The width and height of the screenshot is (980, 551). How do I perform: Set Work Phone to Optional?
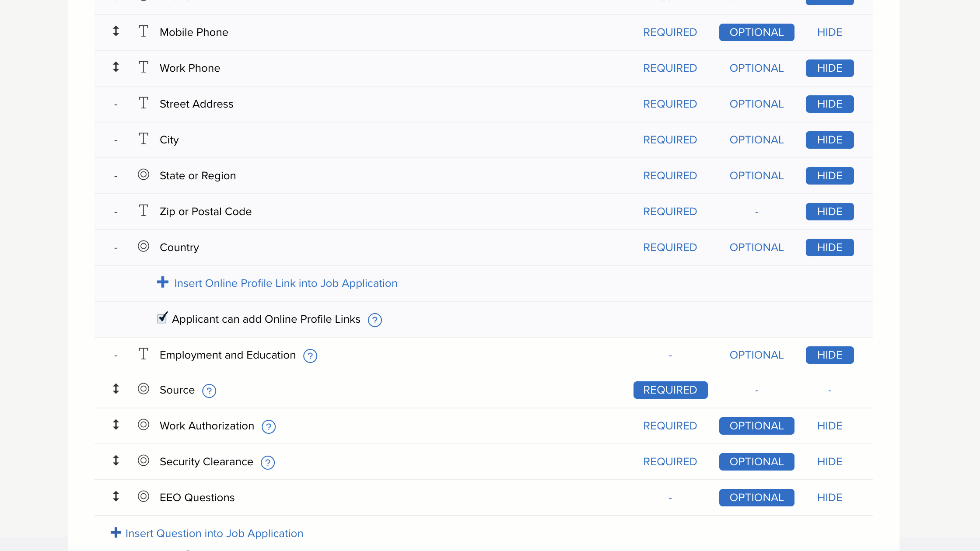tap(756, 68)
